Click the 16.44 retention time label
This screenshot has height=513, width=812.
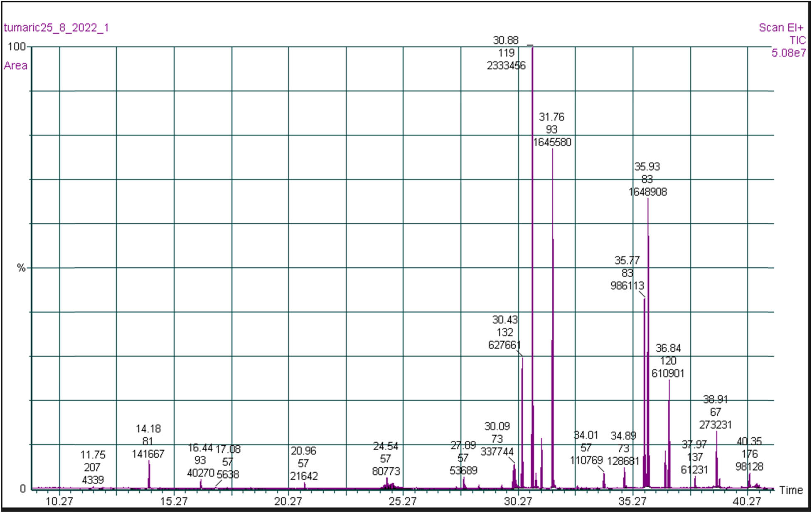(x=200, y=448)
